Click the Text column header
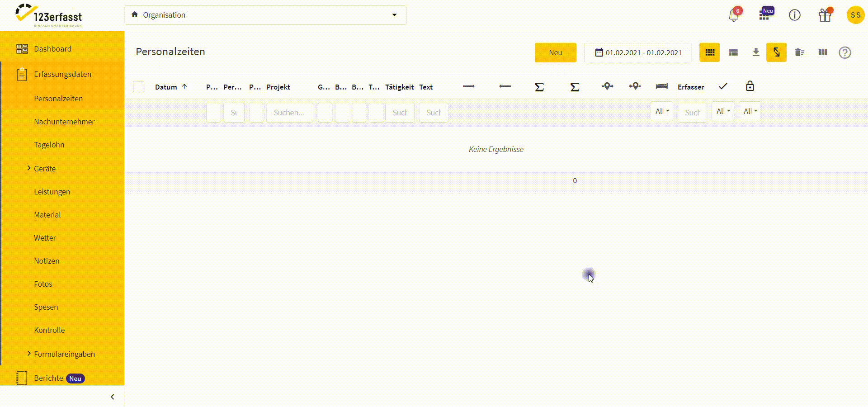The image size is (868, 407). point(426,87)
